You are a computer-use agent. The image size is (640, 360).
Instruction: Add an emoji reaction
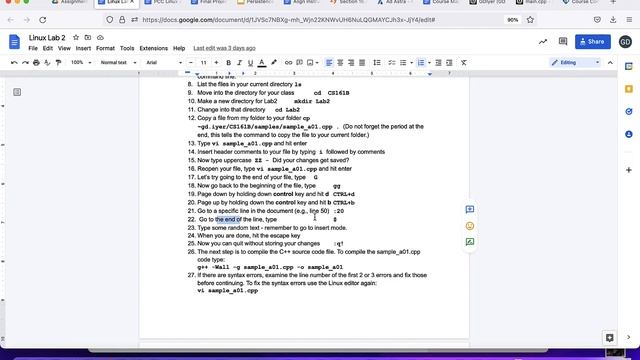pyautogui.click(x=470, y=226)
